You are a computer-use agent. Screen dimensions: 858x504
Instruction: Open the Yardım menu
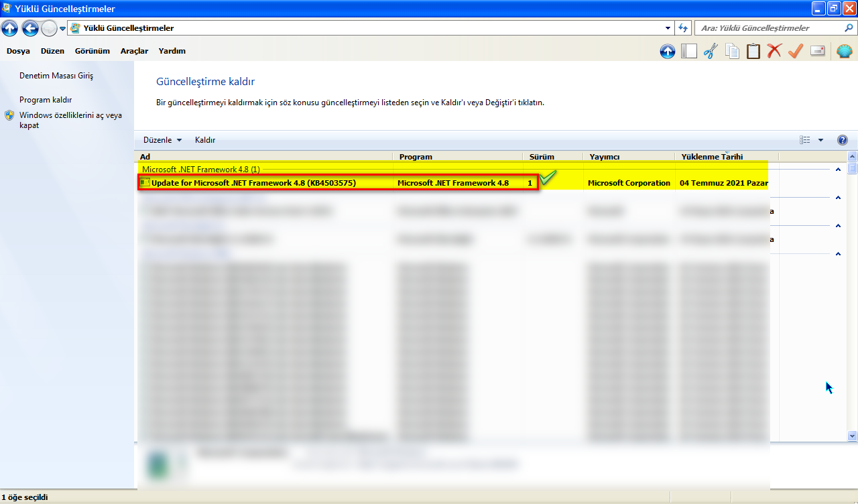pos(172,51)
